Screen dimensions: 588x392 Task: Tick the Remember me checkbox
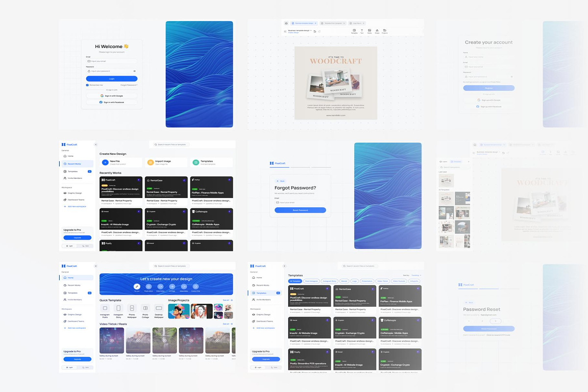click(x=87, y=85)
